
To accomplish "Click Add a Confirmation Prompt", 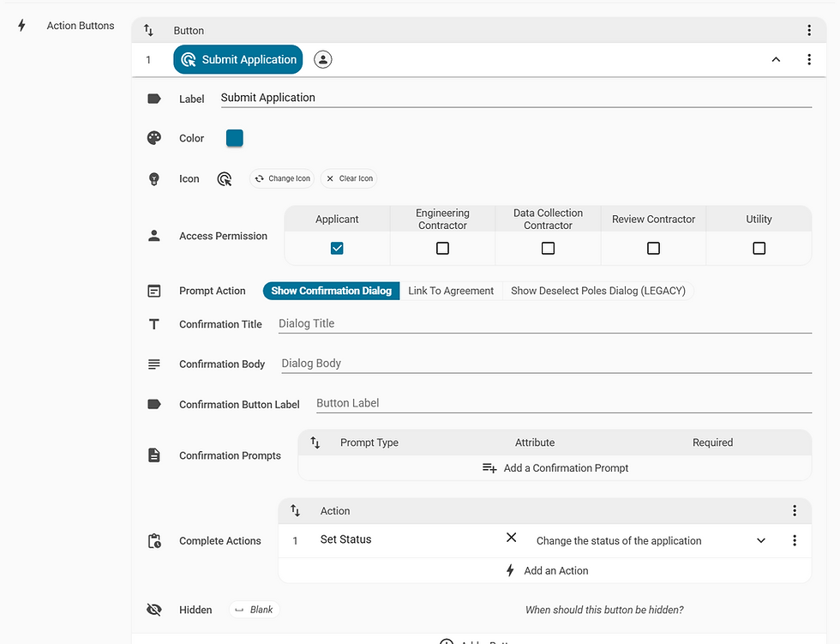I will (555, 467).
